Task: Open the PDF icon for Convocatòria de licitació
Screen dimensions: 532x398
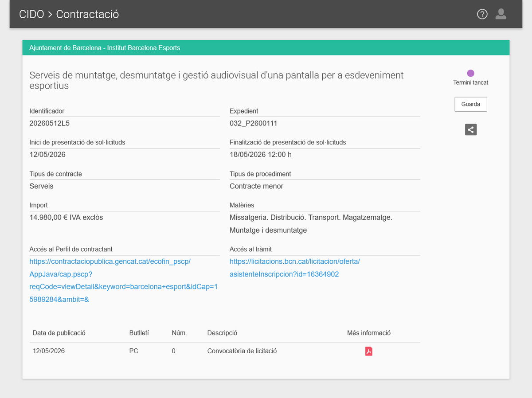Action: [368, 351]
